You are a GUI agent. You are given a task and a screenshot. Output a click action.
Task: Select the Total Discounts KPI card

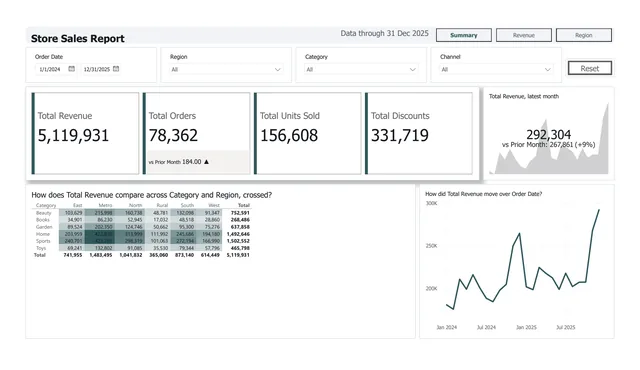(x=418, y=133)
